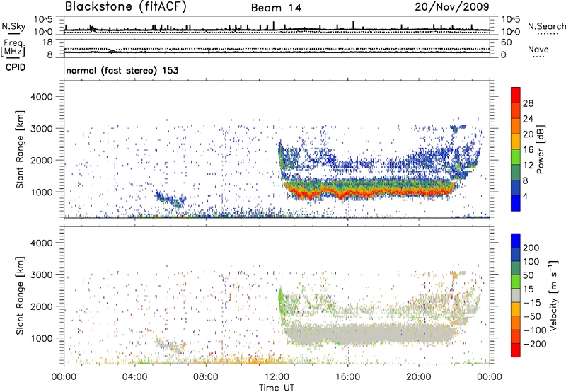Image resolution: width=566 pixels, height=392 pixels.
Task: Click the Blackstone (fitACF) title text
Action: click(126, 7)
